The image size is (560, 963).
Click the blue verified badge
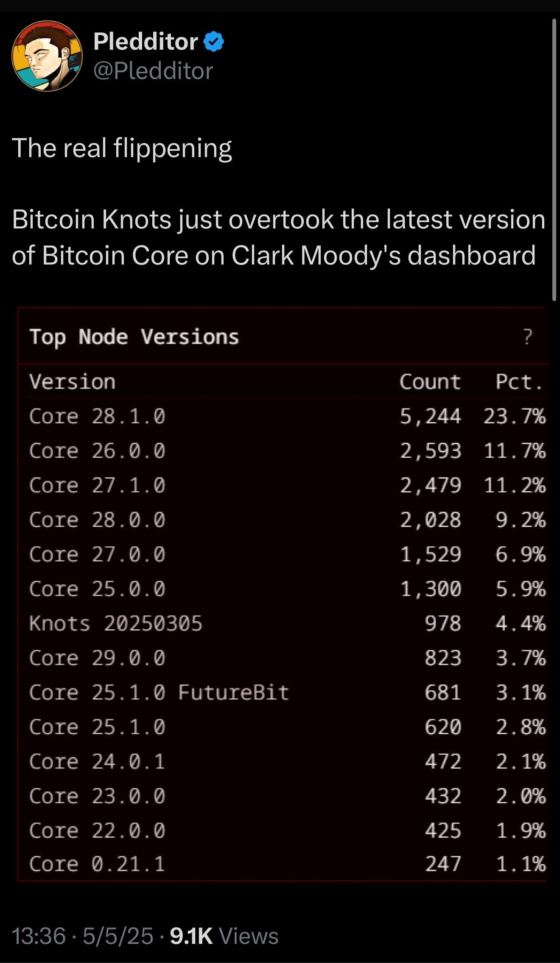pyautogui.click(x=214, y=42)
